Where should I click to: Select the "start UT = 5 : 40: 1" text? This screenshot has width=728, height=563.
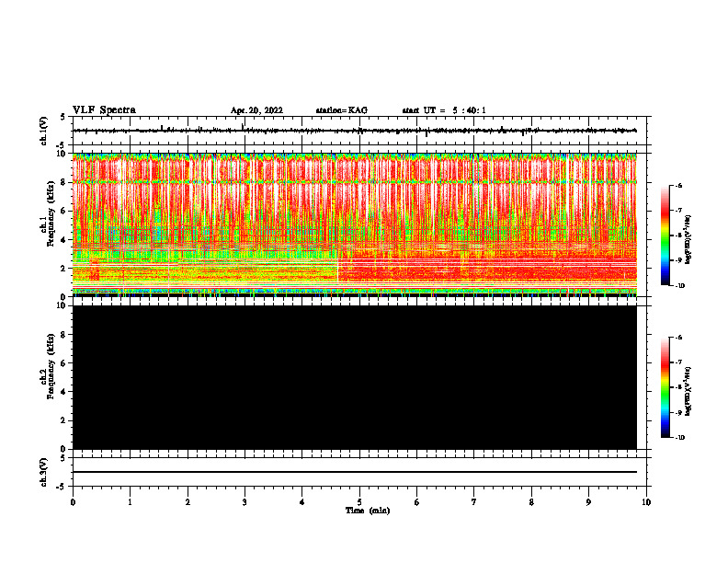pyautogui.click(x=444, y=110)
